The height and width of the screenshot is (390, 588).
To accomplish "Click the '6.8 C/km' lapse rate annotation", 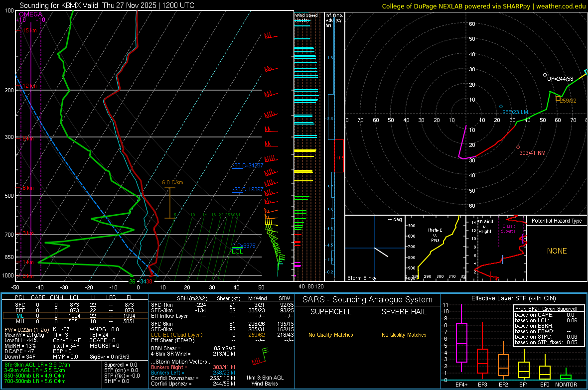I will tap(172, 183).
